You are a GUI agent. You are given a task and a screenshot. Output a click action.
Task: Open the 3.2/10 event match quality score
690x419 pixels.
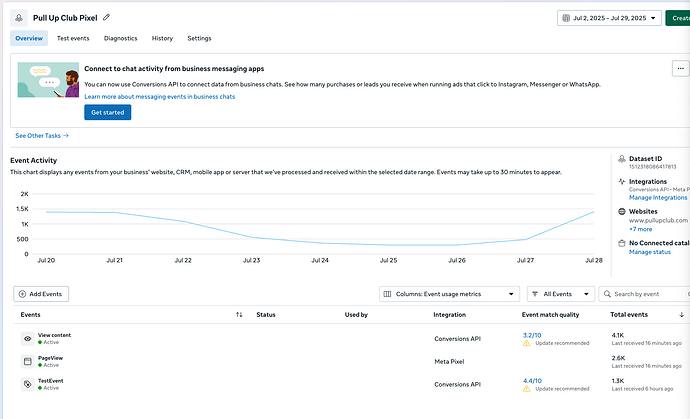coord(532,335)
